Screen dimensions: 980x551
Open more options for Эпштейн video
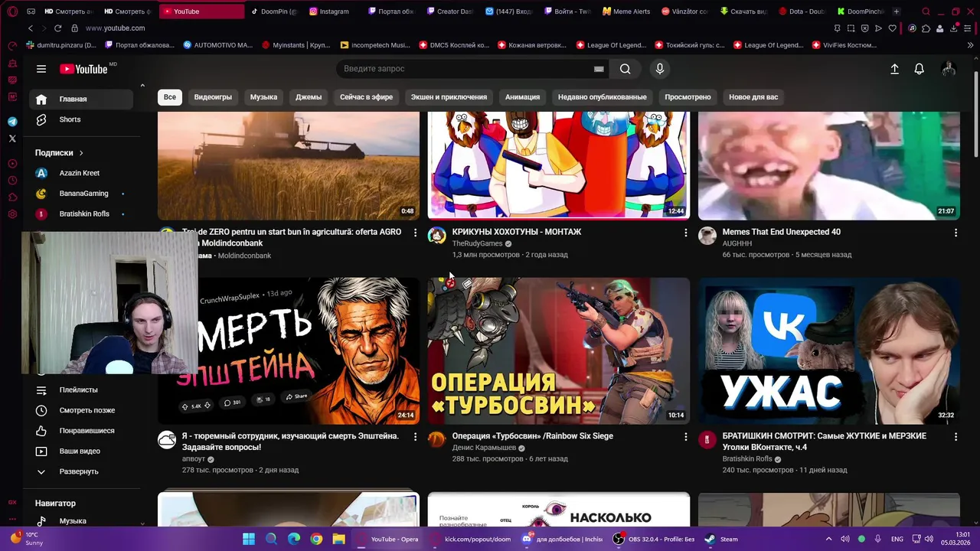[415, 436]
